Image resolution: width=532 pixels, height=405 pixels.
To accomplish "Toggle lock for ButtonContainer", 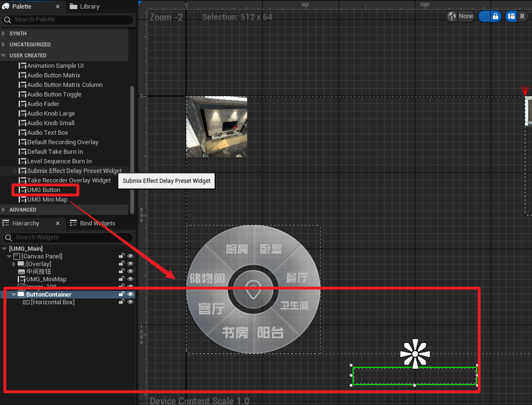I will pyautogui.click(x=122, y=294).
